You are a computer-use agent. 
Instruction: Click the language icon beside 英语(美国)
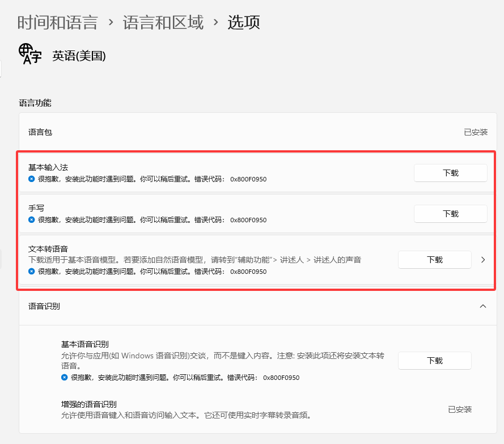click(29, 54)
